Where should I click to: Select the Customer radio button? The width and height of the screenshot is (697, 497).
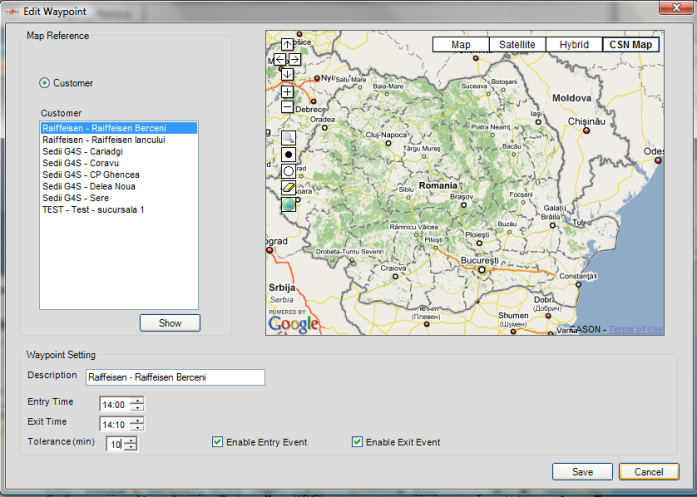(44, 83)
